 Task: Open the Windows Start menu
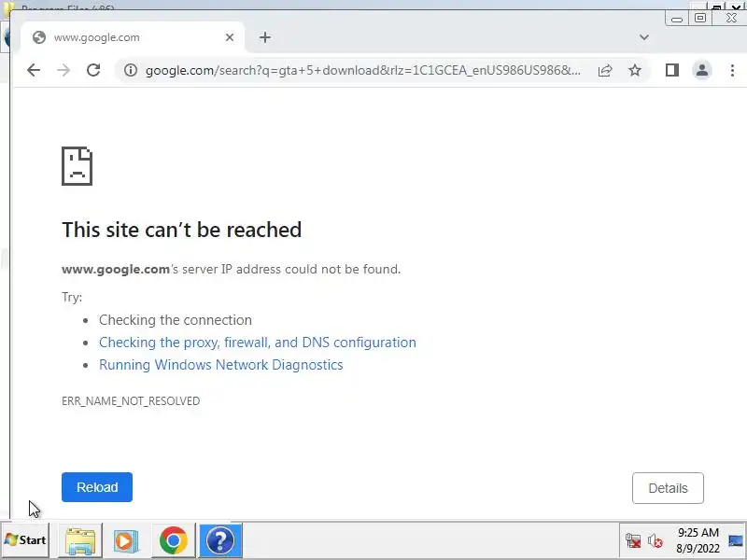[25, 540]
